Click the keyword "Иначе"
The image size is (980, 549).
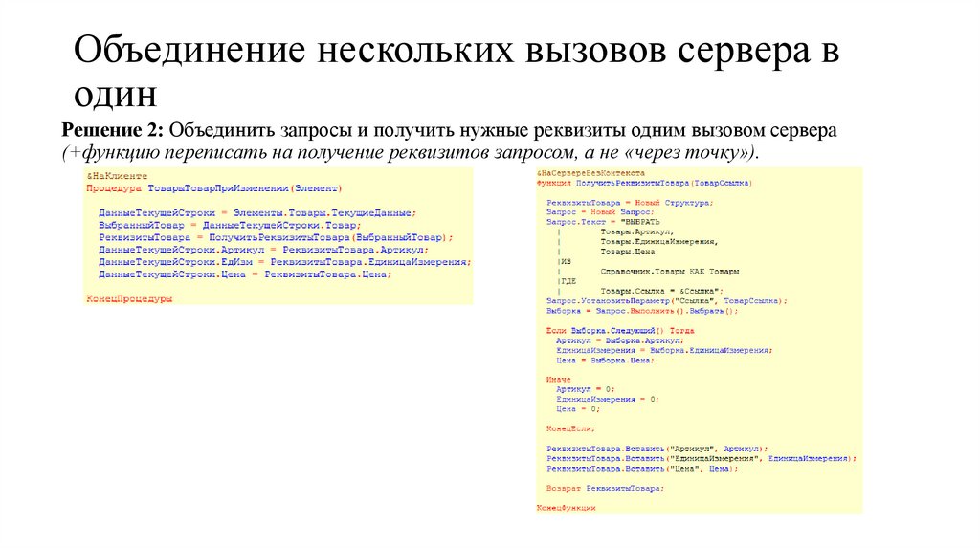[559, 379]
